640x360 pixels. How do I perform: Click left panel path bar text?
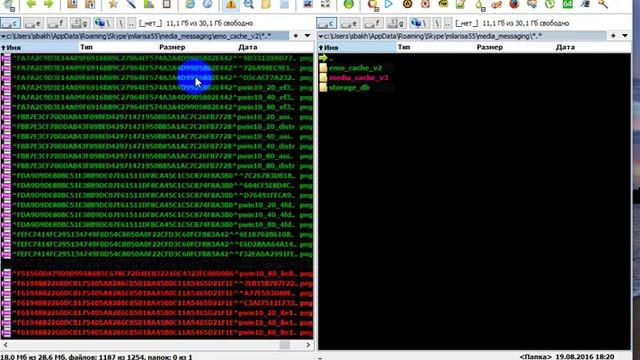pos(139,36)
